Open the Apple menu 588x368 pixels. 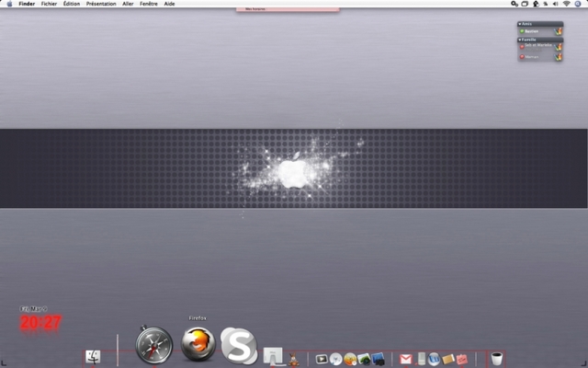(x=9, y=4)
